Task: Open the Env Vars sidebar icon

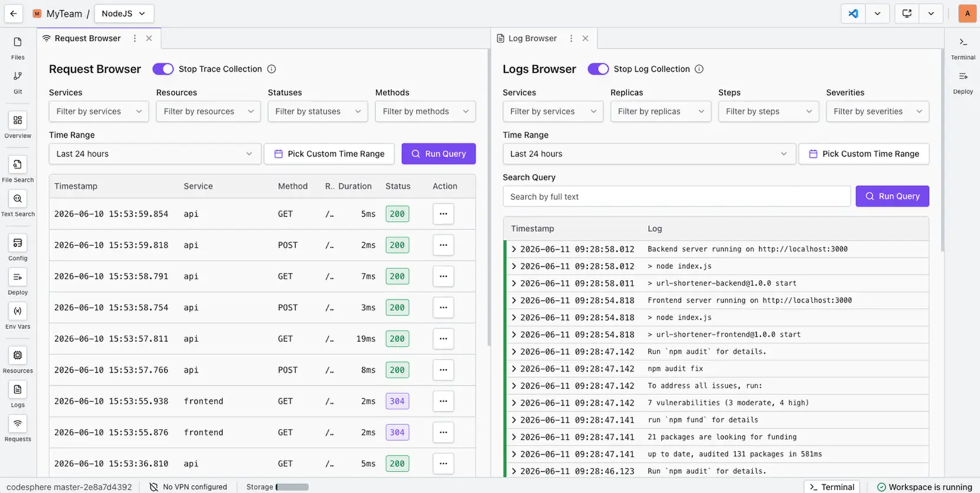Action: [x=18, y=316]
